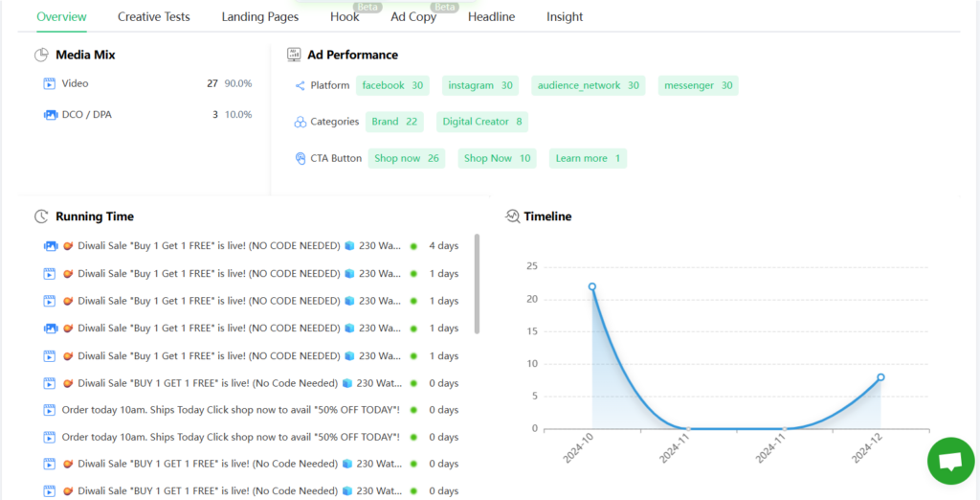Screen dimensions: 980x500
Task: Click the 2024-10 data point on Timeline
Action: [x=592, y=286]
